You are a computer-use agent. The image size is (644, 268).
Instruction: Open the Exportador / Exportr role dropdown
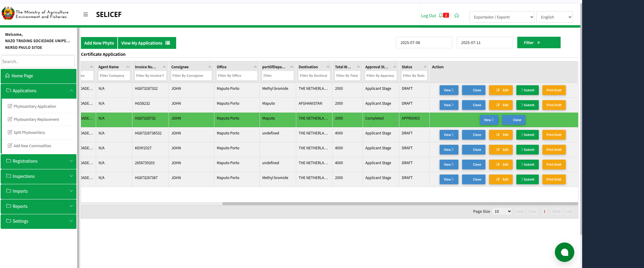(502, 17)
